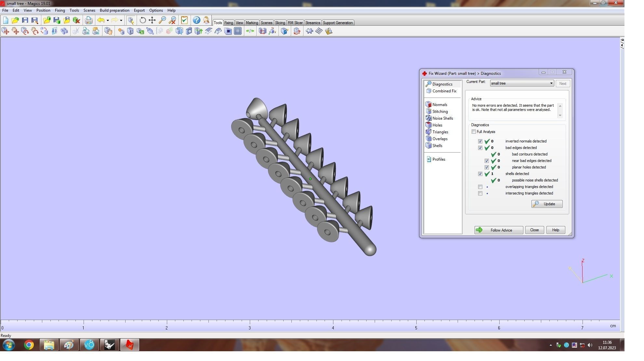Click the Print toolbar icon
Viewport: 644px width, 361px height.
88,20
